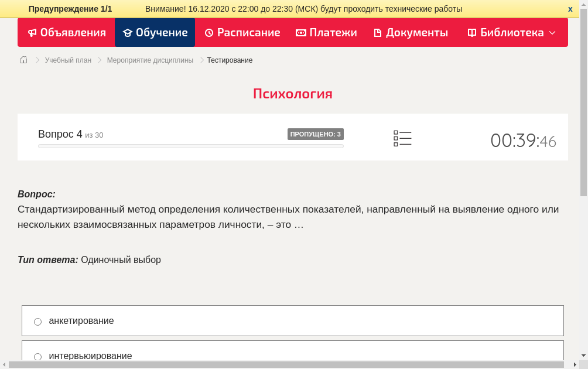
Task: Click the ПРОПУЩЕНО: 3 badge
Action: point(316,134)
